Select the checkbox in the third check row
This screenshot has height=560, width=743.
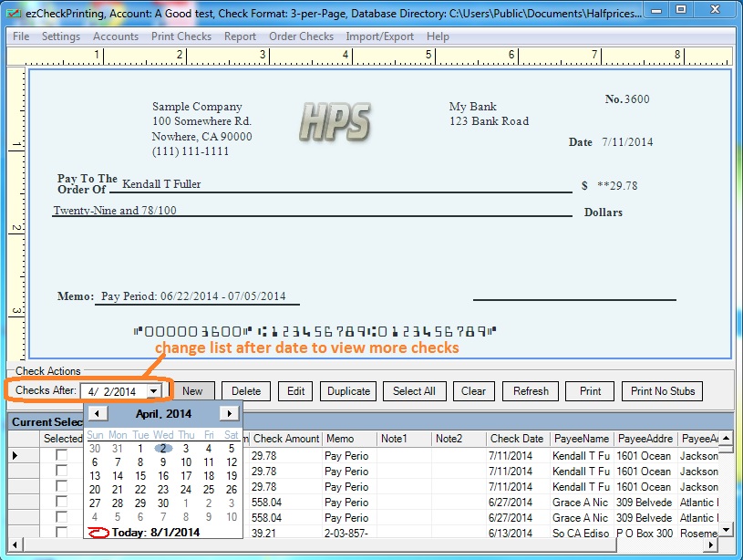point(62,486)
